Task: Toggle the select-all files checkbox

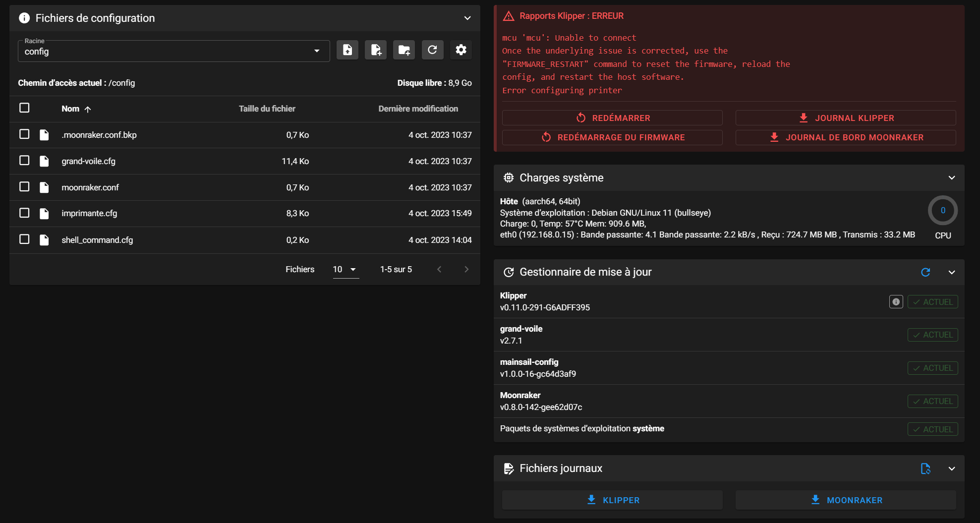Action: [24, 108]
